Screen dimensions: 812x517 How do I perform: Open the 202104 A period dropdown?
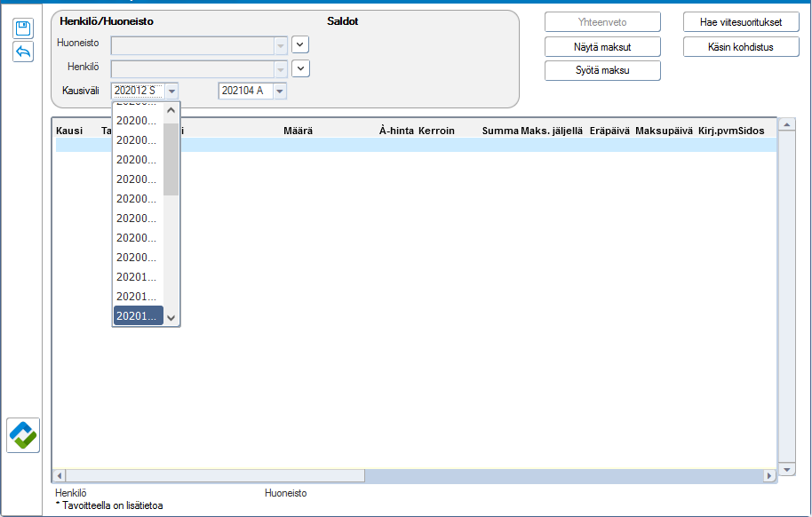(x=280, y=91)
